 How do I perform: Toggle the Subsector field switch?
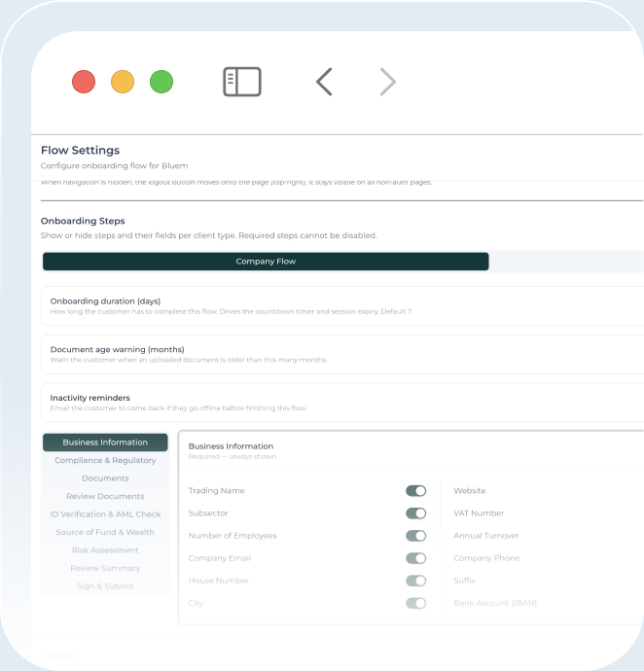415,513
